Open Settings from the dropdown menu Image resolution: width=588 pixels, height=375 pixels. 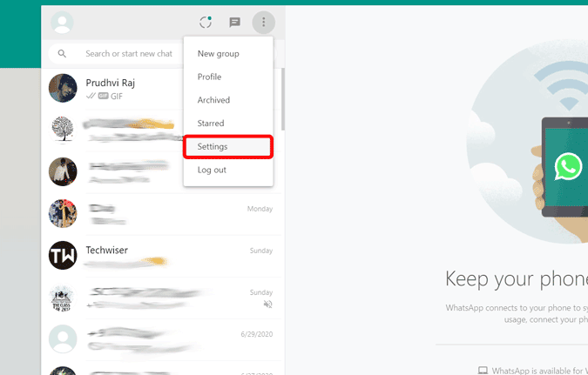click(228, 146)
